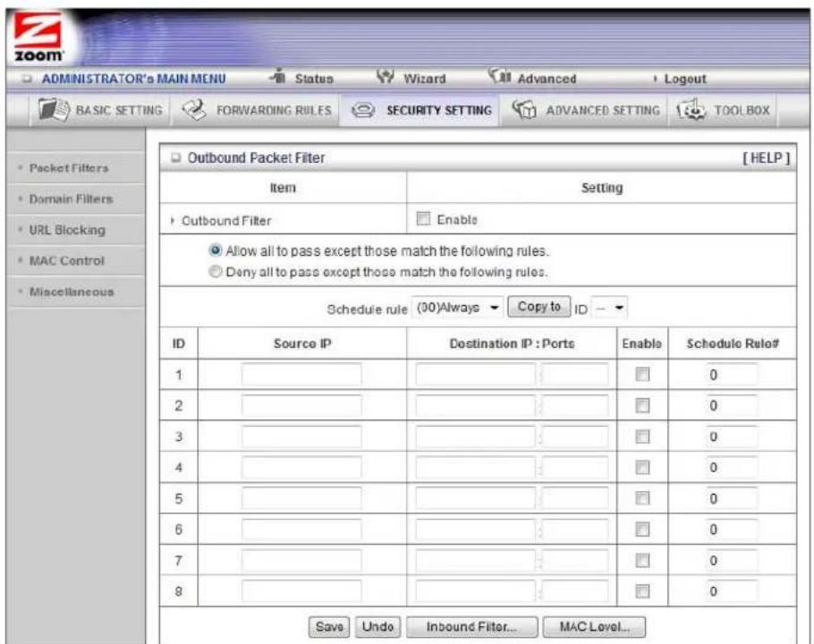This screenshot has height=644, width=814.
Task: Open the Wizard menu item
Action: pyautogui.click(x=425, y=79)
